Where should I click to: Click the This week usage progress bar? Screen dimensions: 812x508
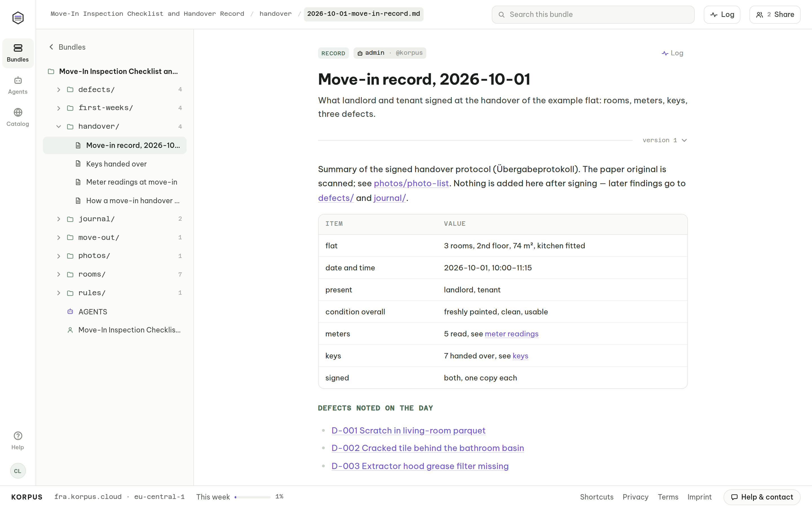(252, 497)
